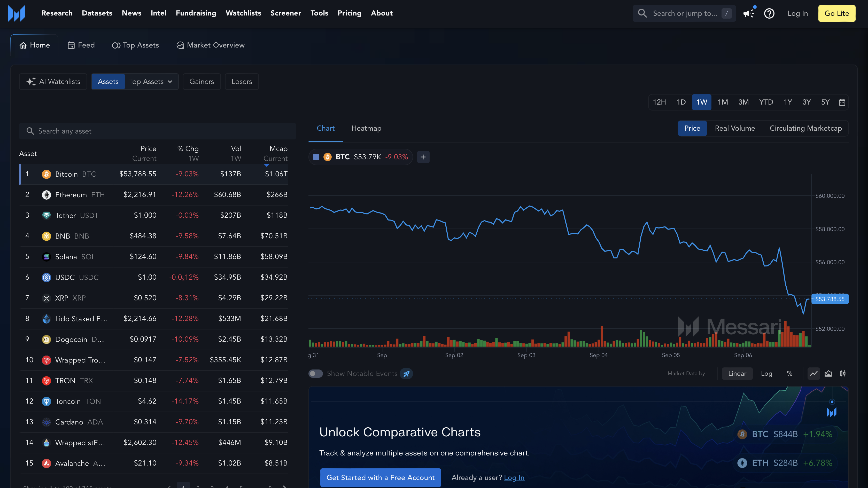Switch to candlestick chart type icon
This screenshot has width=868, height=488.
(x=843, y=374)
